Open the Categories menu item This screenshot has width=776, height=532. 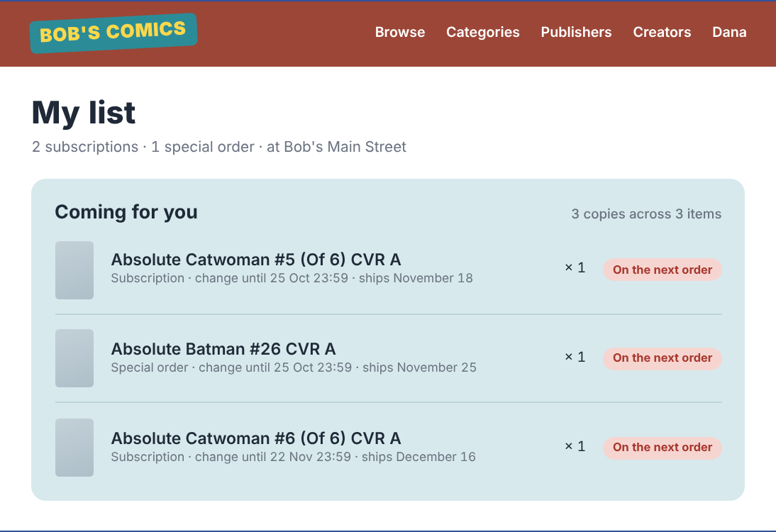pos(482,32)
